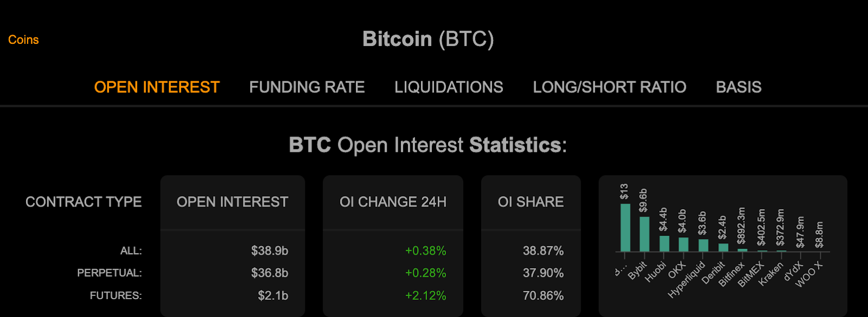Screen dimensions: 868x317
Task: Click the futures +2.12% change value
Action: click(x=425, y=296)
